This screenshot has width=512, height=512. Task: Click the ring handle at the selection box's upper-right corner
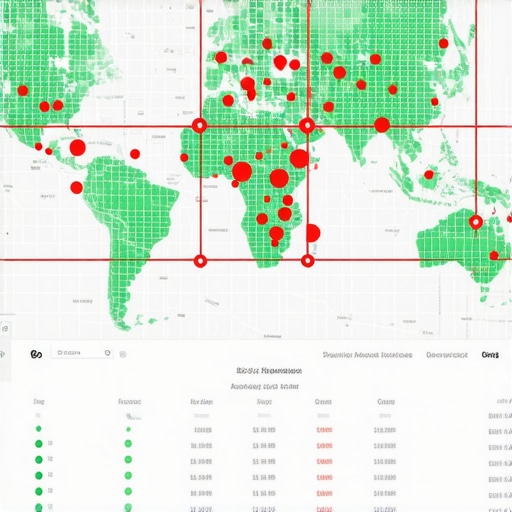tap(307, 126)
